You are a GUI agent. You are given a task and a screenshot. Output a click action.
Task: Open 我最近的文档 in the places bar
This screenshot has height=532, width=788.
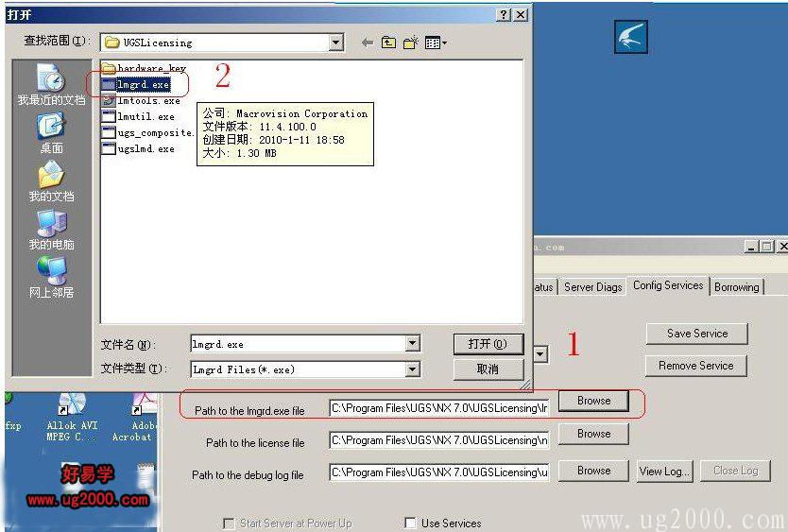click(x=51, y=85)
